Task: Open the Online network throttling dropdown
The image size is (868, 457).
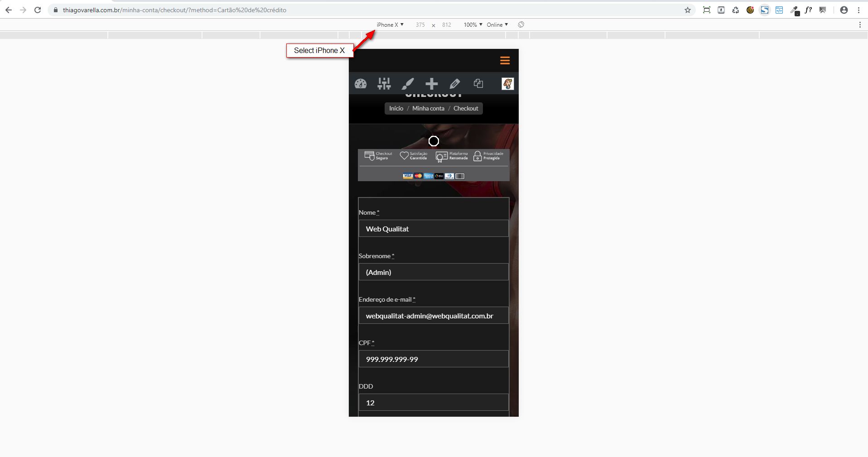Action: pyautogui.click(x=497, y=25)
